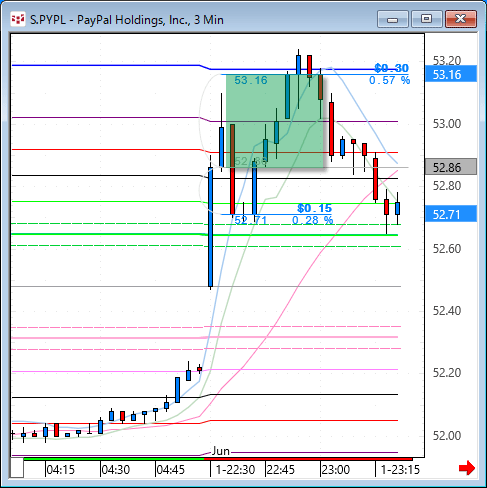
Task: Click the 52.40 price scale value
Action: [x=447, y=311]
